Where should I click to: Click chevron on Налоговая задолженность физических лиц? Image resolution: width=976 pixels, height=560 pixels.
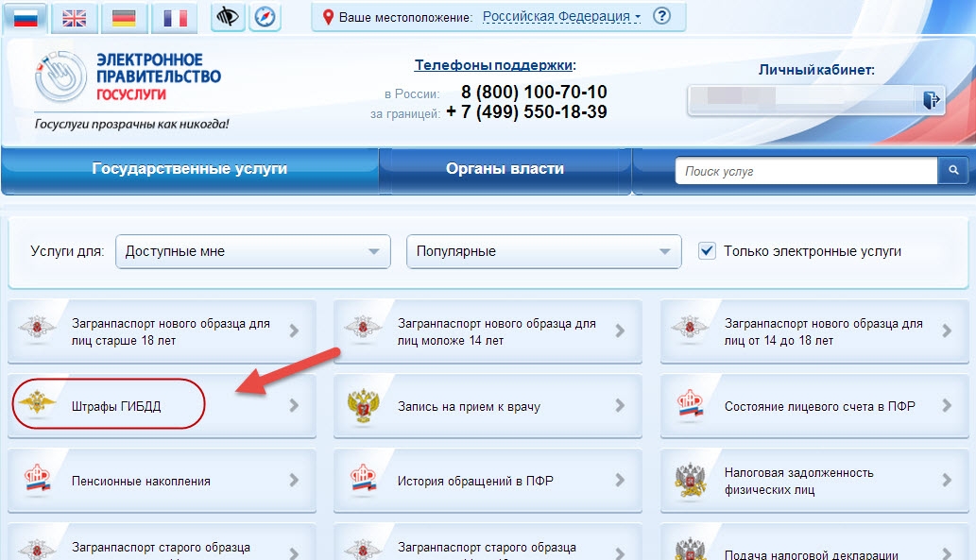(x=947, y=480)
